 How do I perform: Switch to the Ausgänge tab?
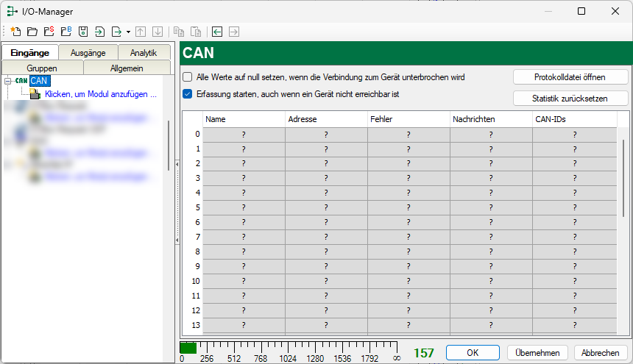pyautogui.click(x=88, y=53)
